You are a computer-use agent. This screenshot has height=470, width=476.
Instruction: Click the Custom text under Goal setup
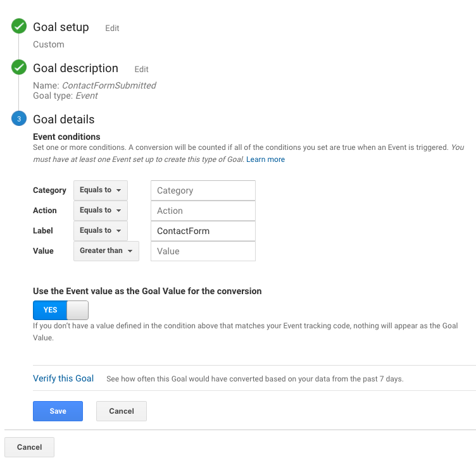point(49,44)
